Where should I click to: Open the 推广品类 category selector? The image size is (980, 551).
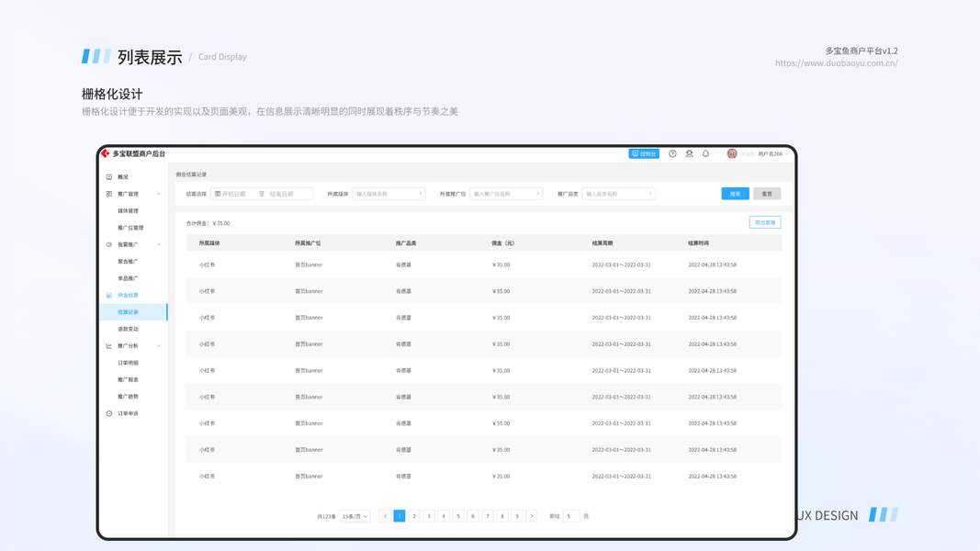(618, 194)
